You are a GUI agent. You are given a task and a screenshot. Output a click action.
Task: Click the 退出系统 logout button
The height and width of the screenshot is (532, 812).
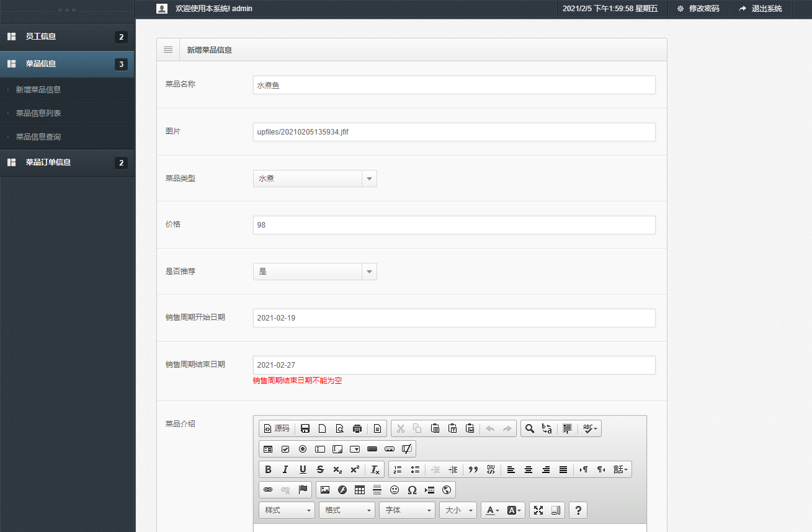pyautogui.click(x=761, y=9)
